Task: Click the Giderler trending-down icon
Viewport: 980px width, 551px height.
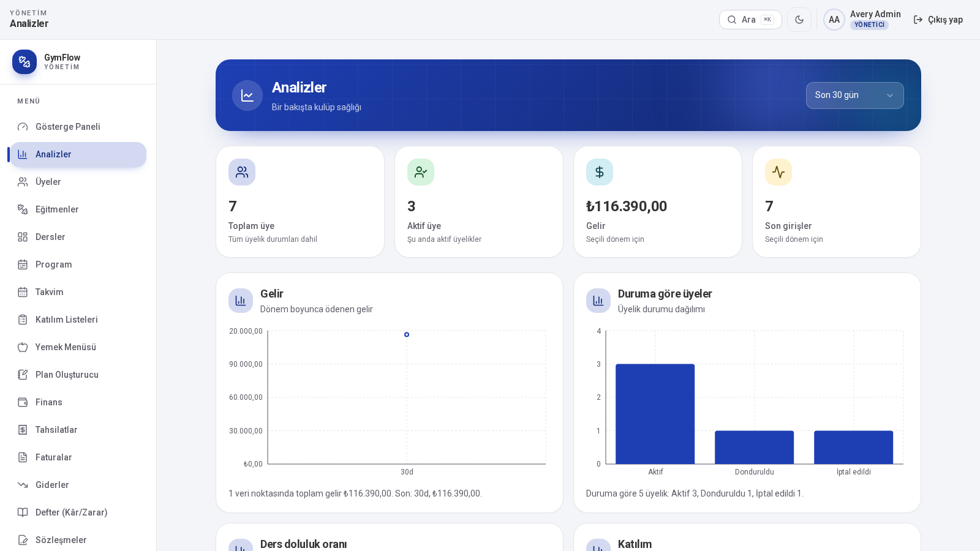Action: point(23,485)
